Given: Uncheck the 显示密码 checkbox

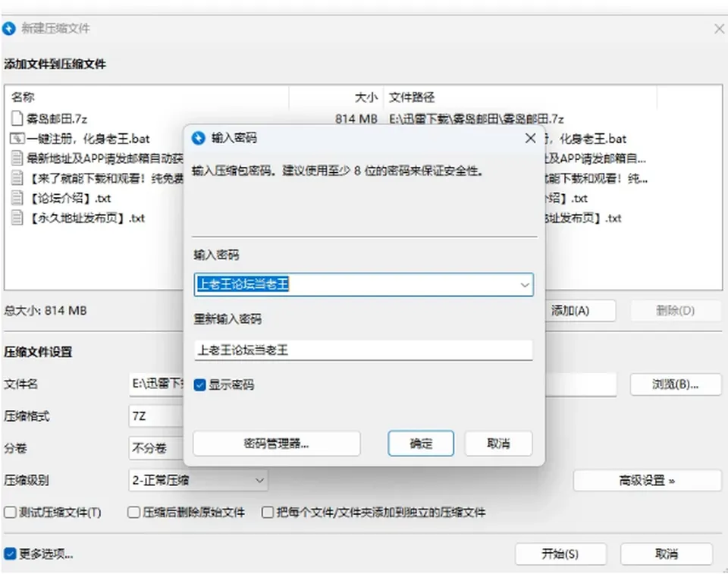Looking at the screenshot, I should tap(200, 385).
